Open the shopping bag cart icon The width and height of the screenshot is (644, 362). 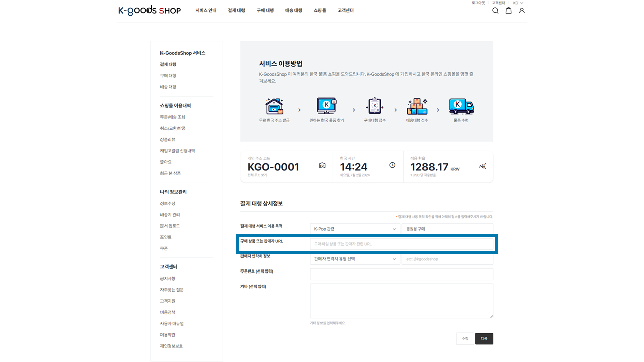pos(508,11)
